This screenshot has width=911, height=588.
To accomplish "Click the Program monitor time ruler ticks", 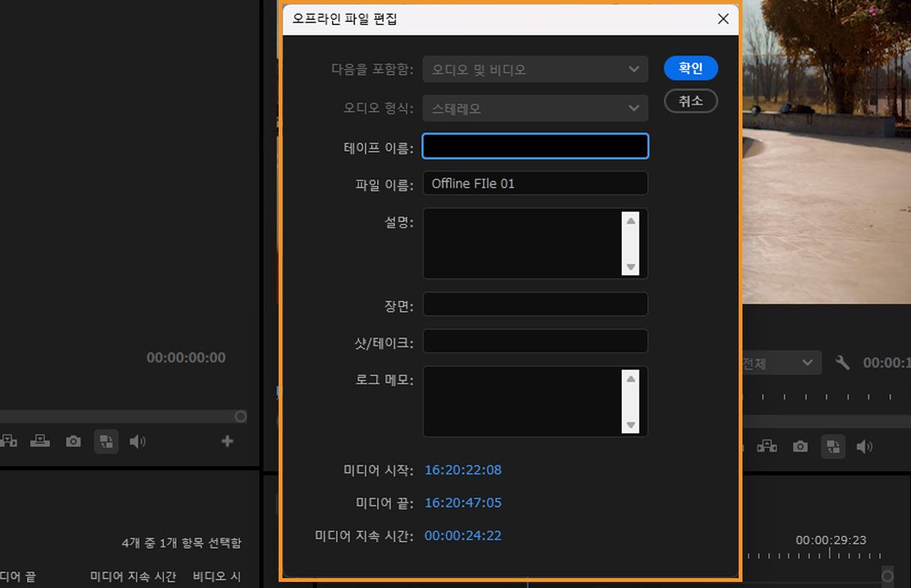I will 827,397.
